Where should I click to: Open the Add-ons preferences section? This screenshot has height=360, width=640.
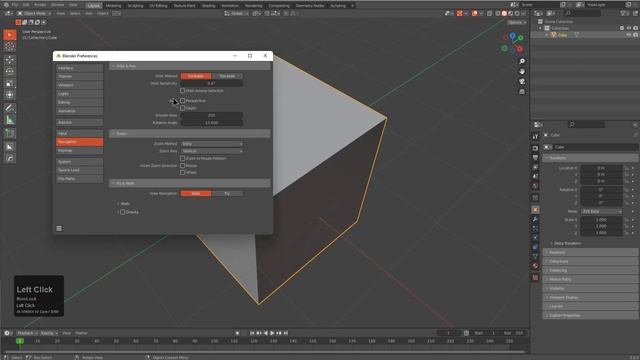tap(80, 122)
